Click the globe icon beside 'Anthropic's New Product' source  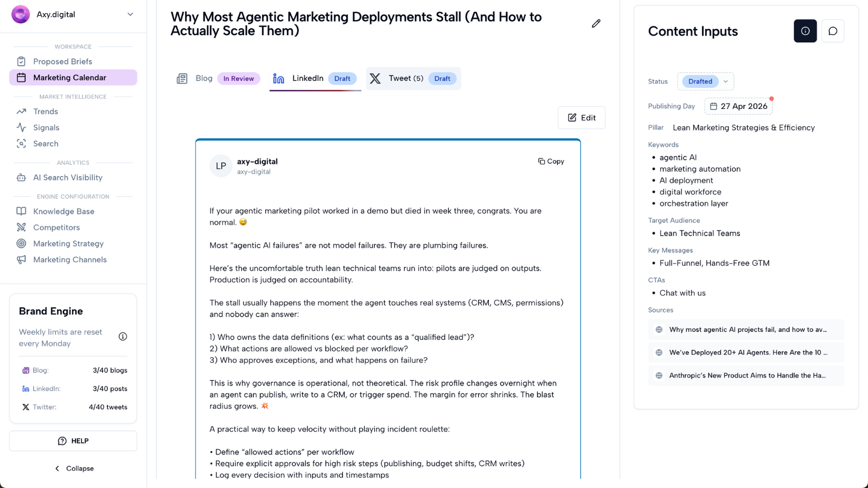659,375
